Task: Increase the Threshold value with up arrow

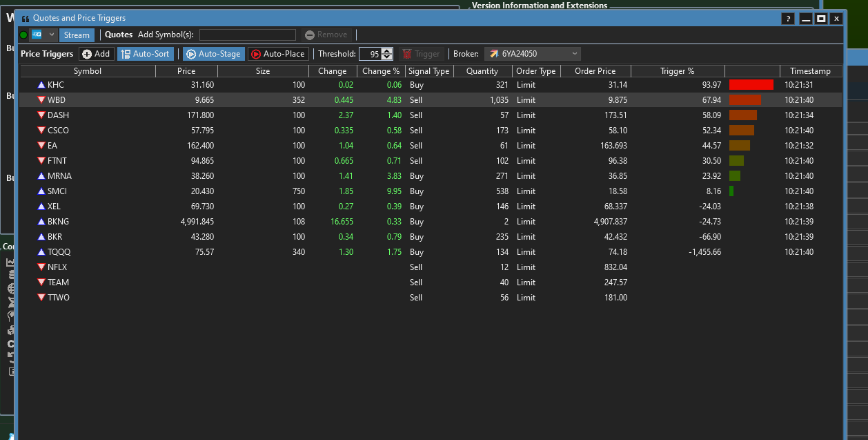Action: pyautogui.click(x=387, y=51)
